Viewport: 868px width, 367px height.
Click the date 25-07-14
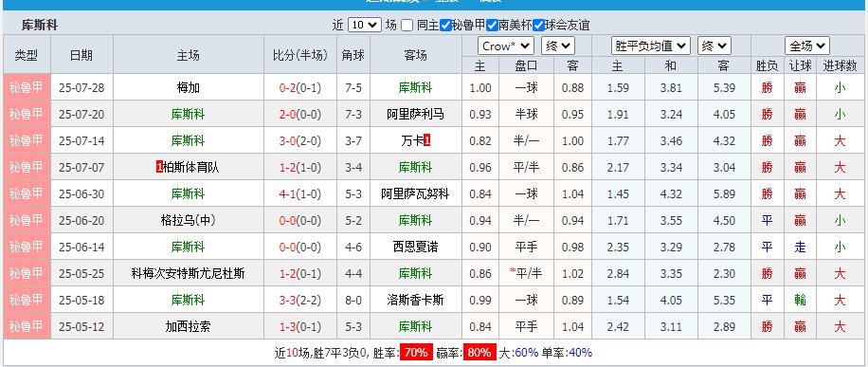[x=81, y=140]
